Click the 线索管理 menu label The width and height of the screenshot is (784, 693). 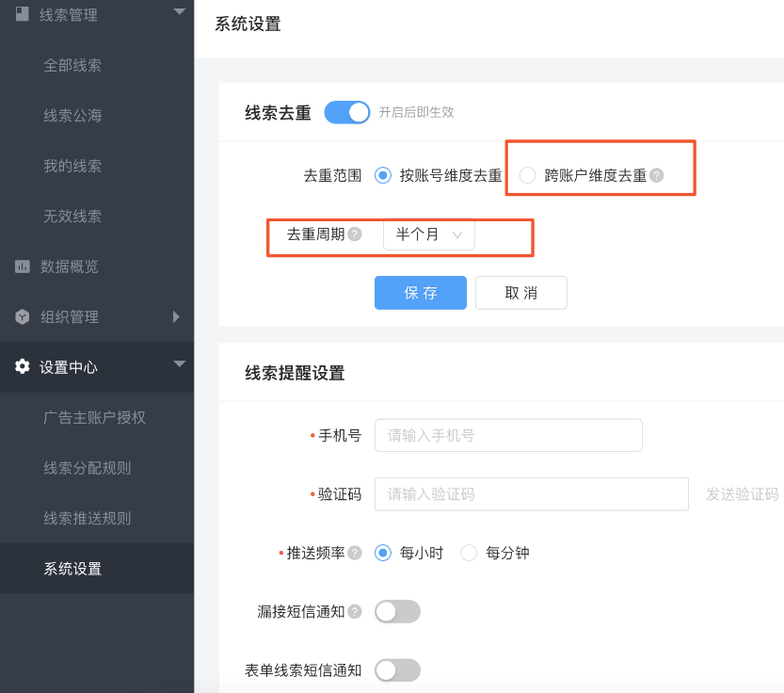tap(69, 14)
